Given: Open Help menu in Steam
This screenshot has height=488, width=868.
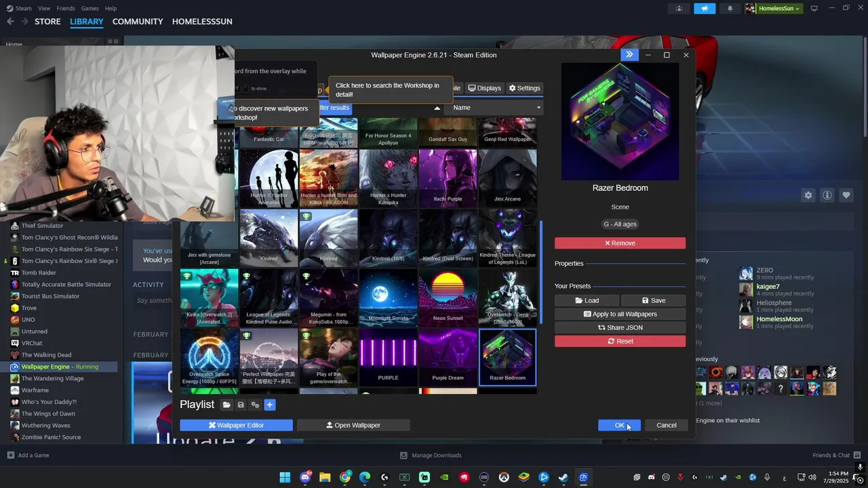Looking at the screenshot, I should (x=111, y=8).
